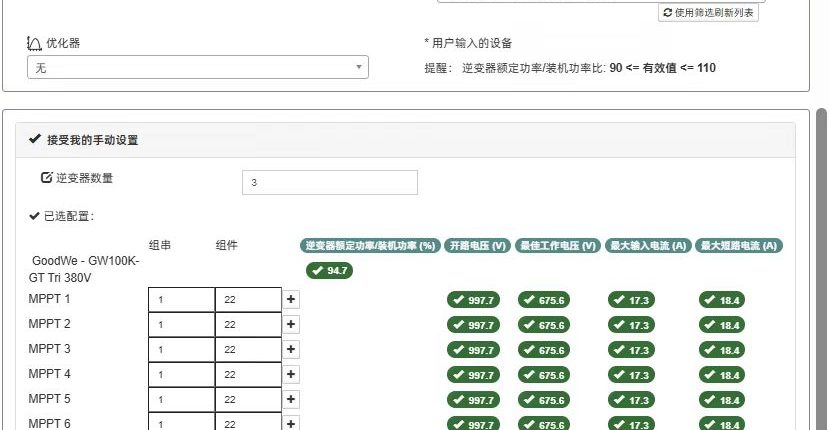The width and height of the screenshot is (829, 430).
Task: Click the 675.6 badge on the MPPT 5 row
Action: (x=544, y=400)
